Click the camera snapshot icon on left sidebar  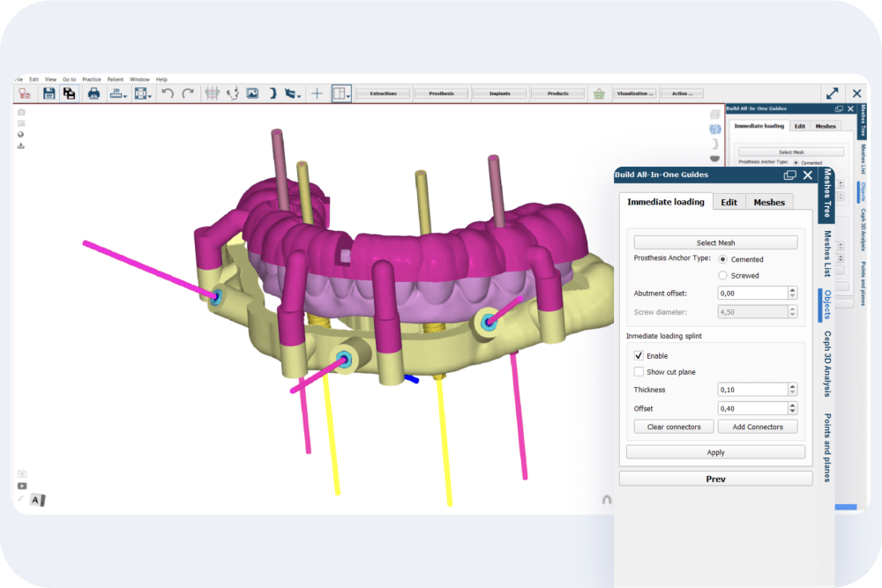pos(21,113)
